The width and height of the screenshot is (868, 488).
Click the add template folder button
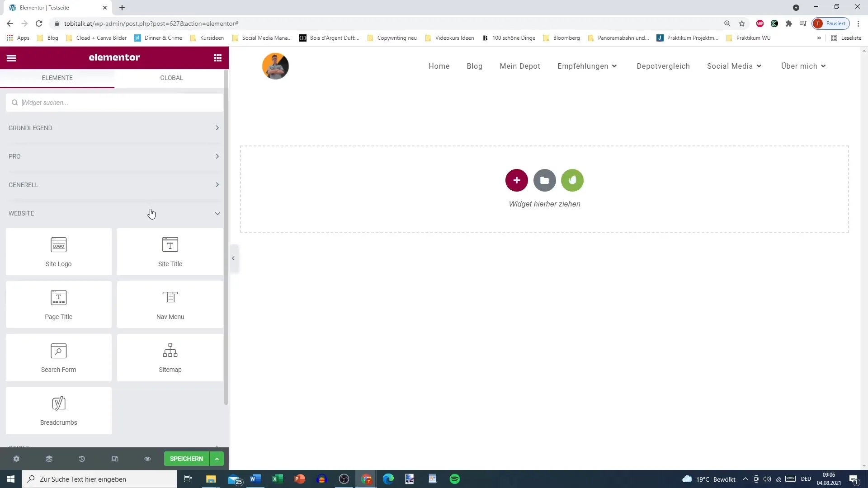click(544, 180)
